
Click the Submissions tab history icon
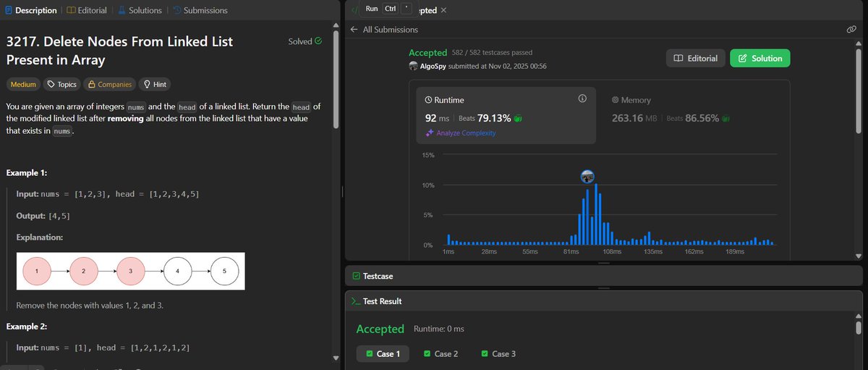pyautogui.click(x=176, y=10)
